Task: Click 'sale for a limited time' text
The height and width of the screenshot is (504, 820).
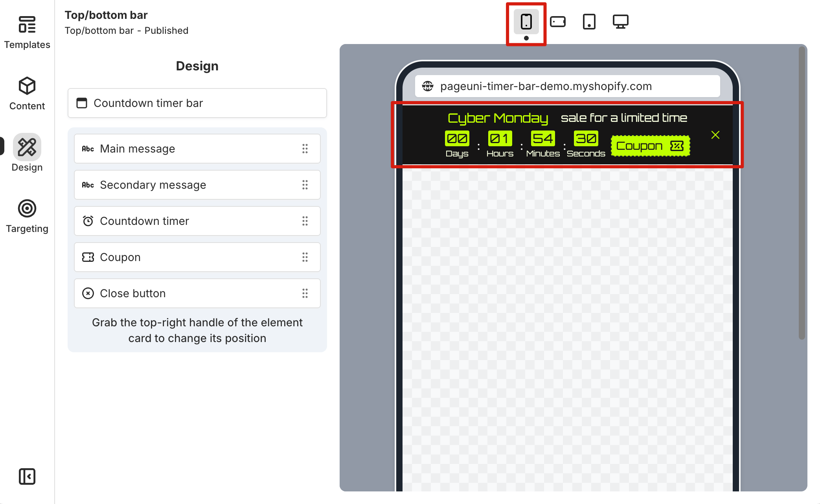Action: pos(624,118)
